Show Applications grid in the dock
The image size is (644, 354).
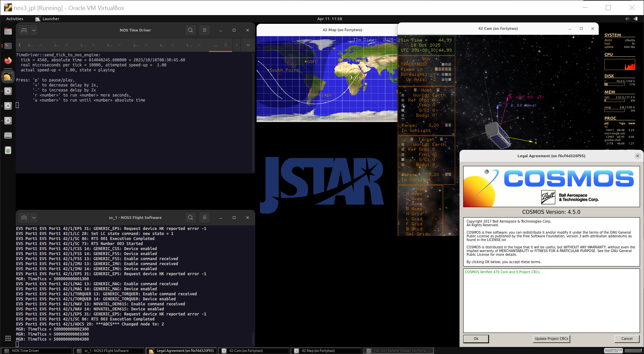[x=8, y=338]
